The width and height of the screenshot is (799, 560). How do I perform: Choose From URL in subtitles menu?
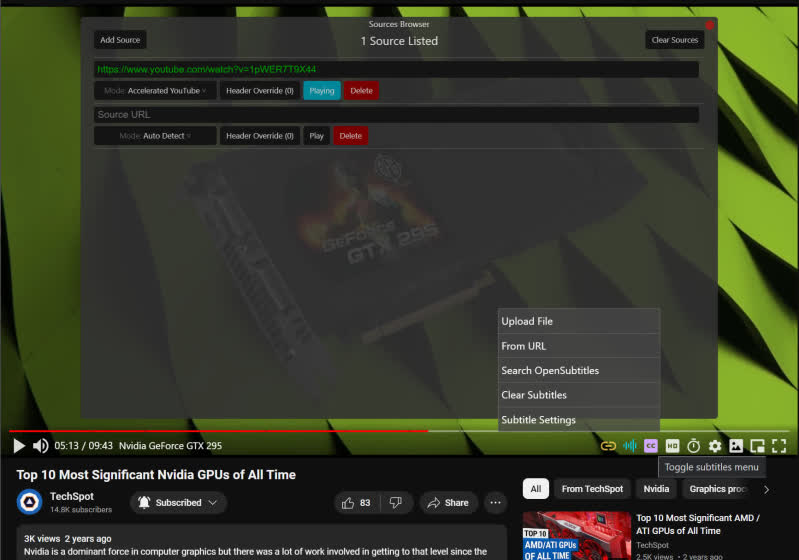[x=579, y=346]
